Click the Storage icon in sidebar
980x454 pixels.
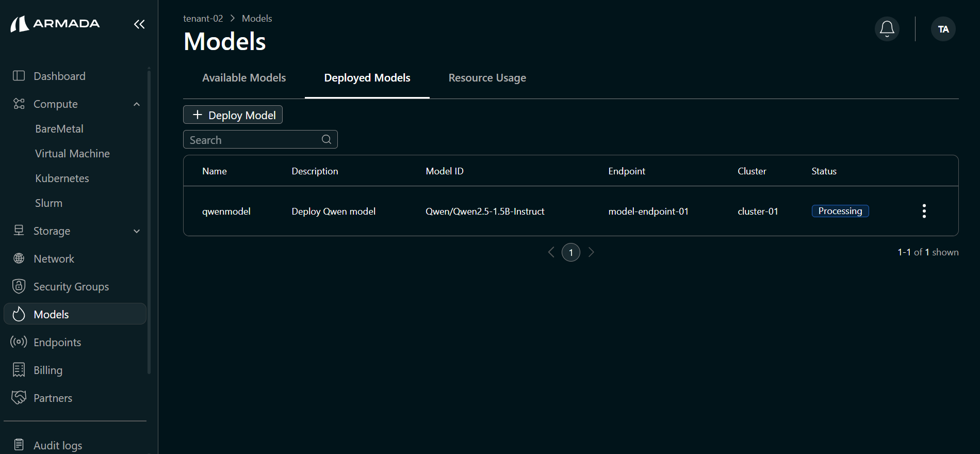click(x=19, y=231)
